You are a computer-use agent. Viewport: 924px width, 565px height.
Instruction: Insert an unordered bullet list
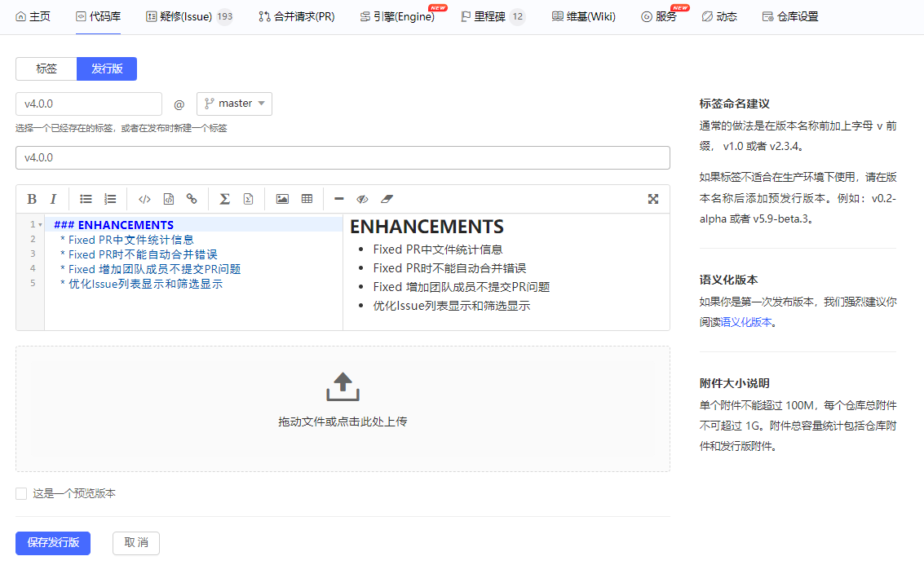[86, 199]
